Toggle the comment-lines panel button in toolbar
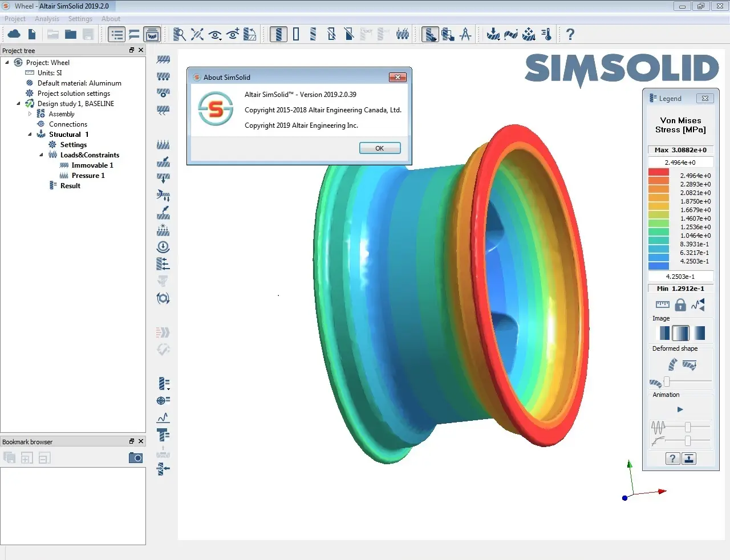 (134, 34)
